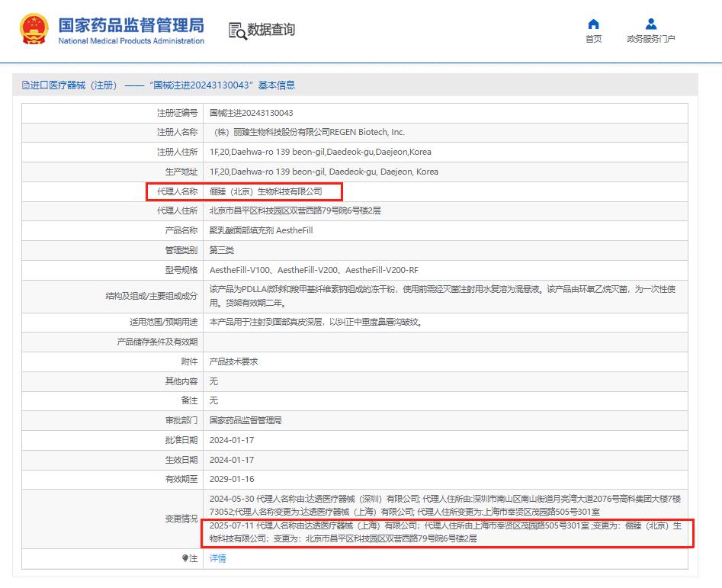
Task: Click the 注册人住所 address value
Action: tap(320, 152)
